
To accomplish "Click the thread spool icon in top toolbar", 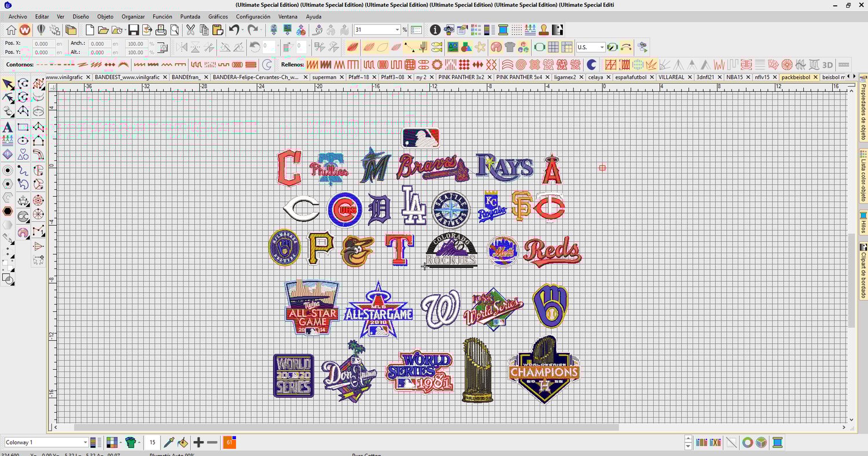I will click(503, 30).
